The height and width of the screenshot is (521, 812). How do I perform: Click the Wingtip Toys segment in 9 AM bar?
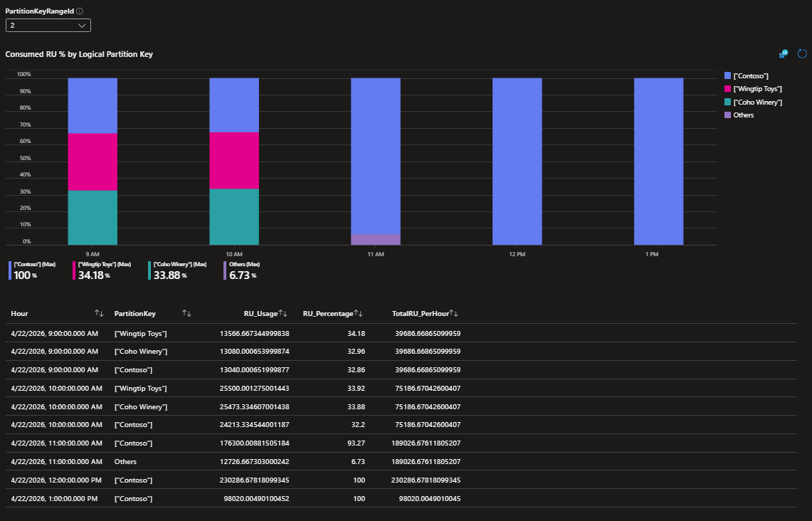click(93, 162)
